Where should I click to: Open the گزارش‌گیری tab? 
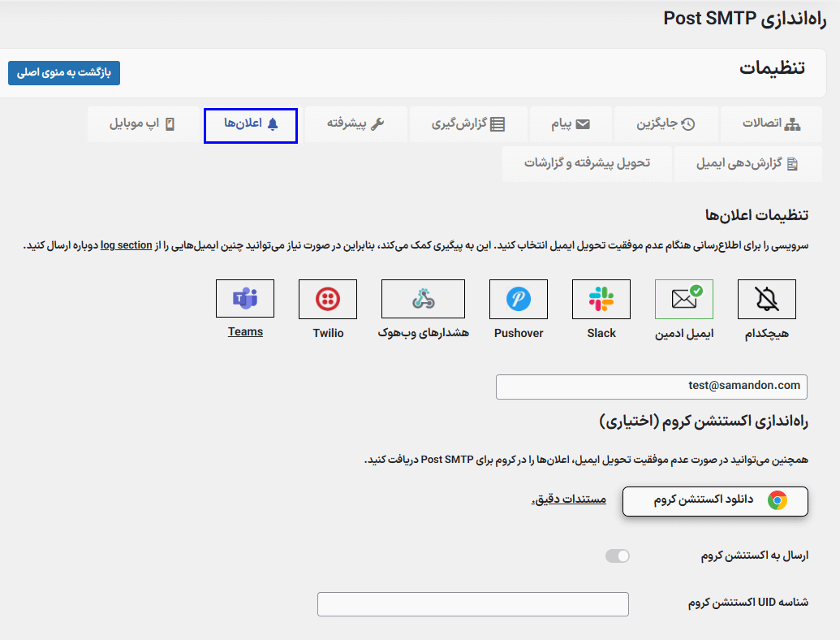(x=468, y=125)
